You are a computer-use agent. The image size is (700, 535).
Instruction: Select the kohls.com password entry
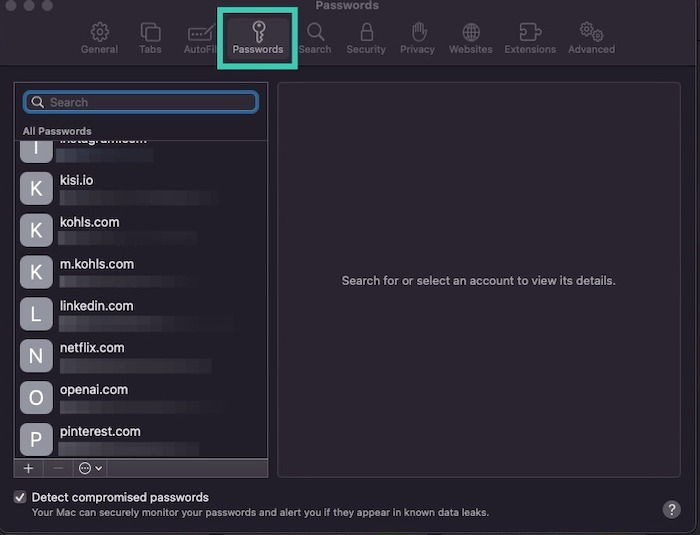[141, 230]
